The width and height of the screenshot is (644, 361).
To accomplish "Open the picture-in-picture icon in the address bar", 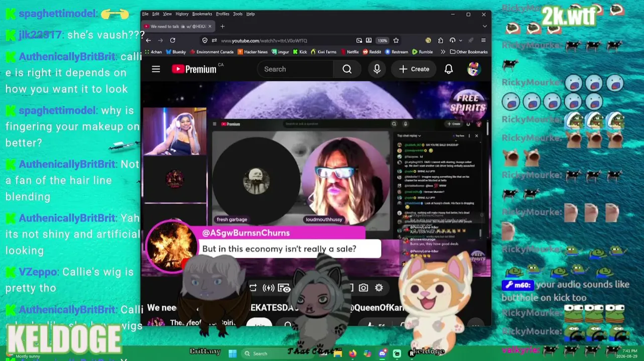I will point(359,41).
